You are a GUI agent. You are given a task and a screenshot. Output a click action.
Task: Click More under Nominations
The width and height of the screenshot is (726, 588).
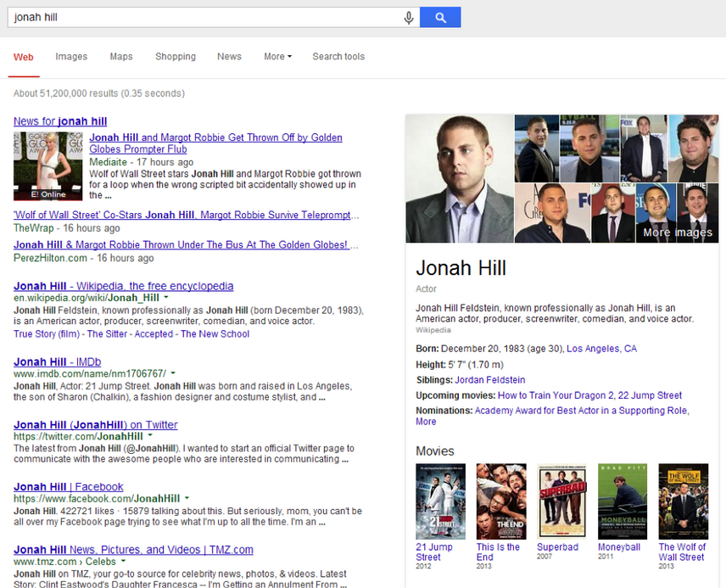pyautogui.click(x=426, y=422)
